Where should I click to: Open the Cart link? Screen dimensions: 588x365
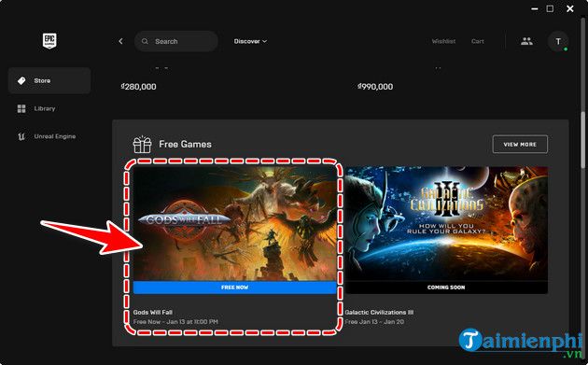click(477, 41)
